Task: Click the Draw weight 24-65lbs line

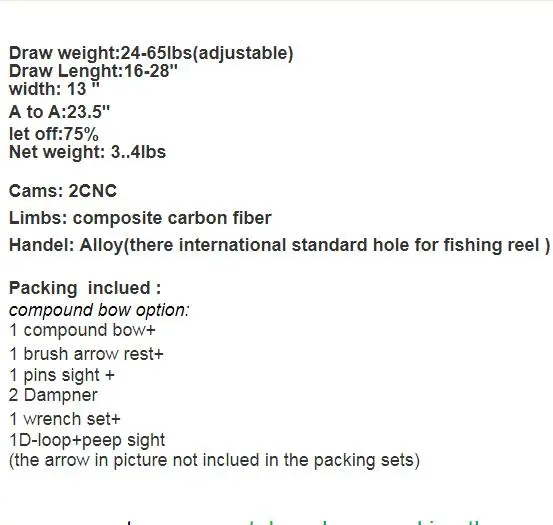Action: tap(151, 54)
